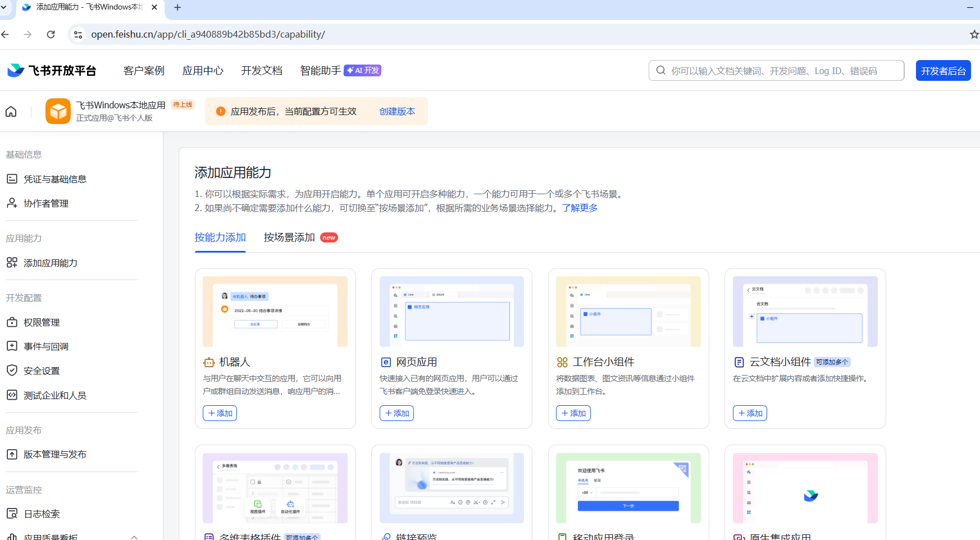Screen dimensions: 980x540
Task: Click the document icon beside 云文档小组件
Action: pos(739,362)
